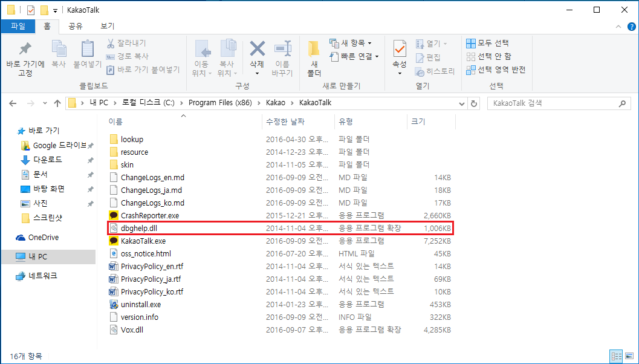The height and width of the screenshot is (364, 639).
Task: Open 이동 위치 move-to menu
Action: pos(201,58)
